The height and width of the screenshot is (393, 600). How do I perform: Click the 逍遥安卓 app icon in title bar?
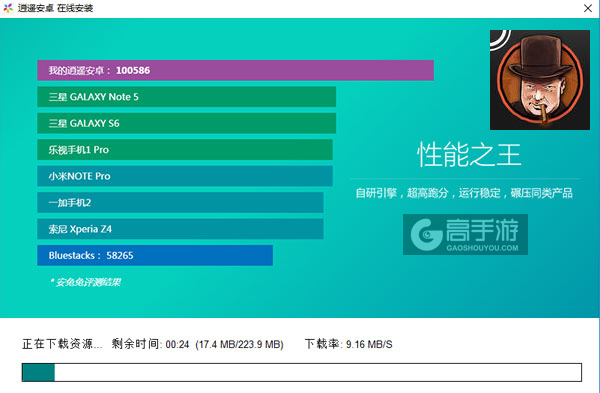tap(8, 8)
